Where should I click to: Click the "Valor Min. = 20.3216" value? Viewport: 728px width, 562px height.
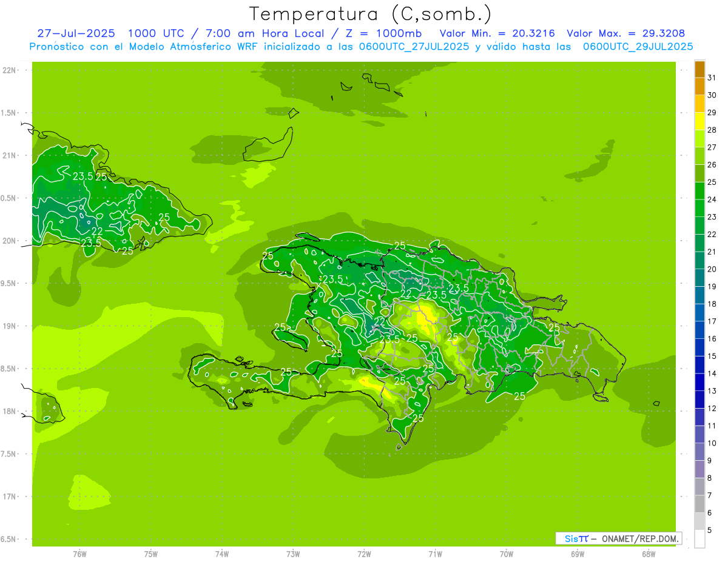[x=497, y=33]
